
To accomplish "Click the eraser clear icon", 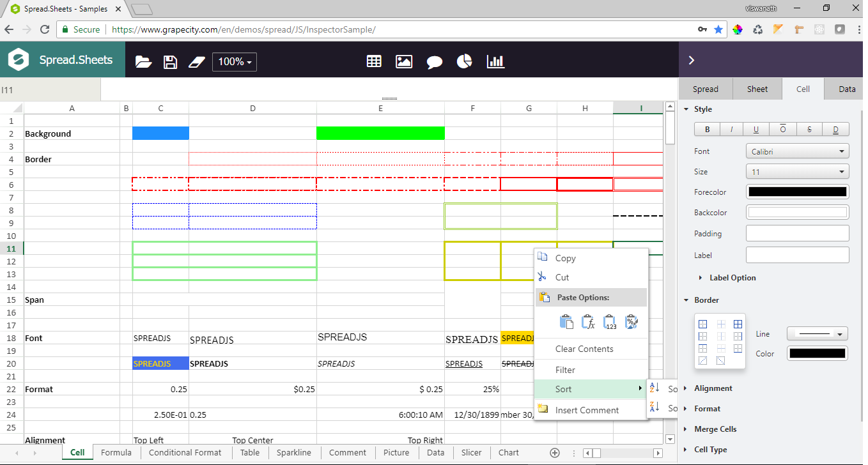I will (x=199, y=61).
